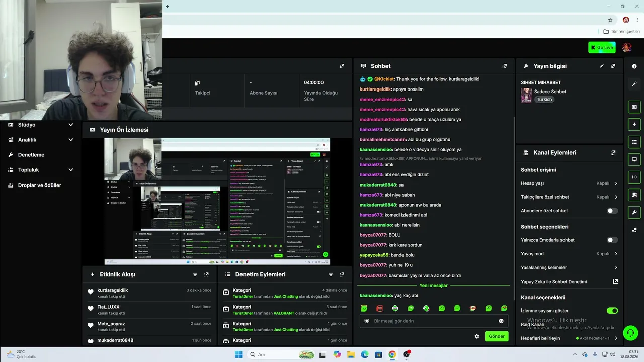The height and width of the screenshot is (362, 644).
Task: Open the profile avatar next to Go Live
Action: (626, 47)
